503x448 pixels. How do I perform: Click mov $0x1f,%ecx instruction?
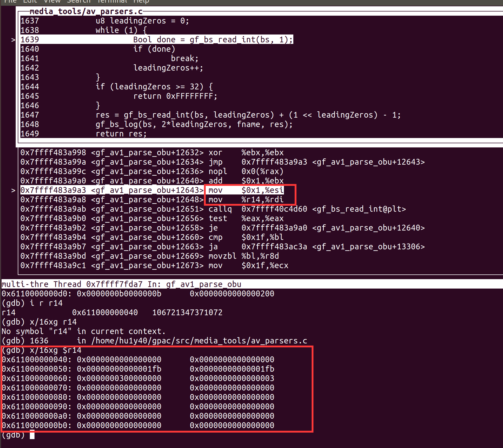coord(154,265)
